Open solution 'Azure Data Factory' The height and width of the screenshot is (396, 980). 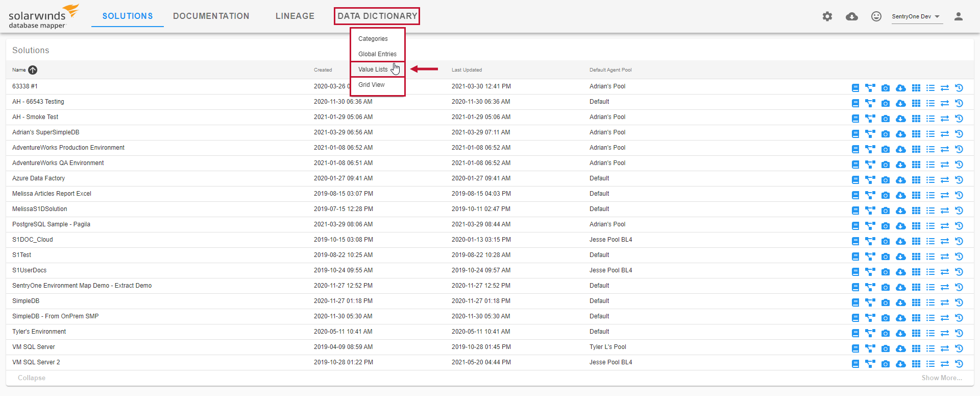pyautogui.click(x=39, y=178)
